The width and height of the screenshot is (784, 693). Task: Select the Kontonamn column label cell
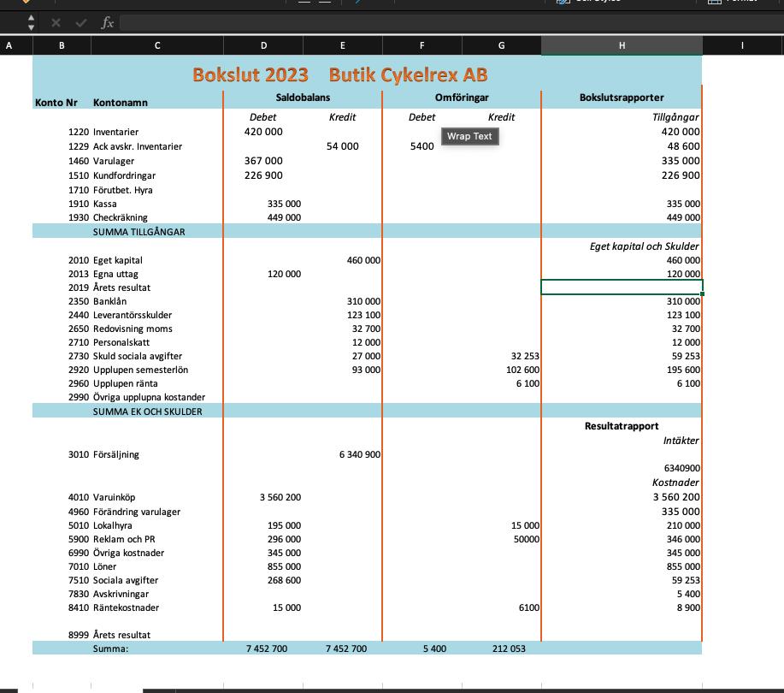121,103
